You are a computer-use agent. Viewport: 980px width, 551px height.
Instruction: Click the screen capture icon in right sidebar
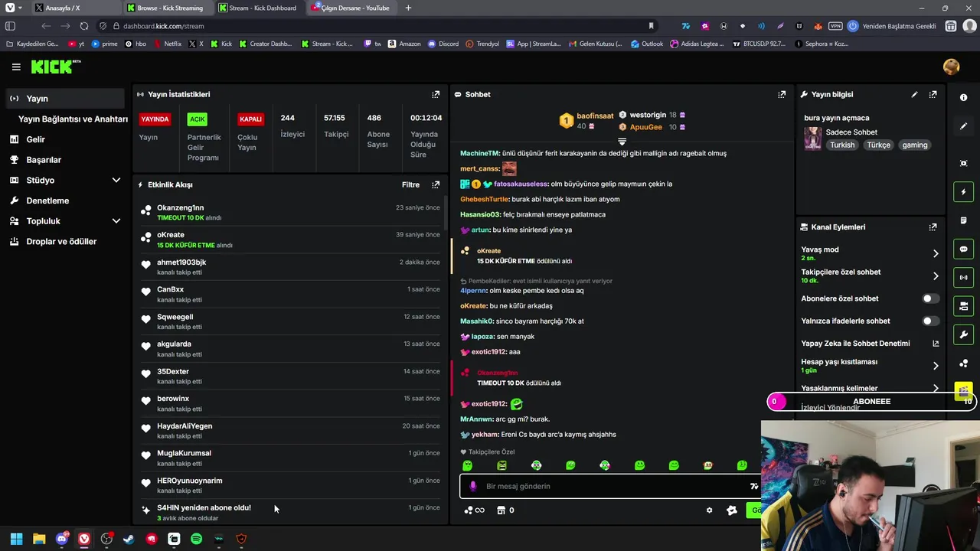pyautogui.click(x=963, y=163)
